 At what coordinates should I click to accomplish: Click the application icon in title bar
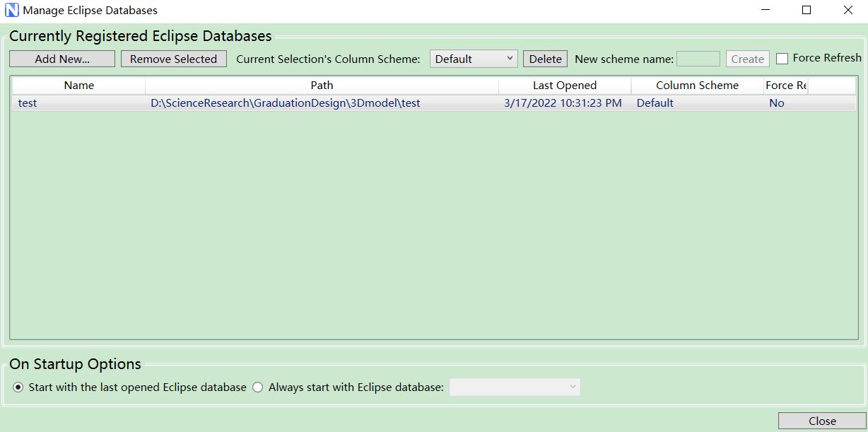(12, 11)
